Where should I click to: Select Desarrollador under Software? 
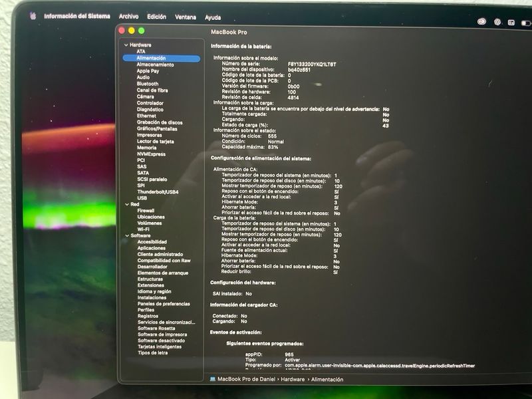click(x=152, y=267)
